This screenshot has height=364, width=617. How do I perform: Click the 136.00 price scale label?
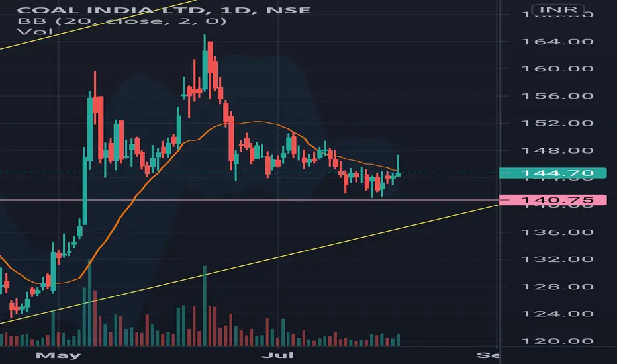557,232
